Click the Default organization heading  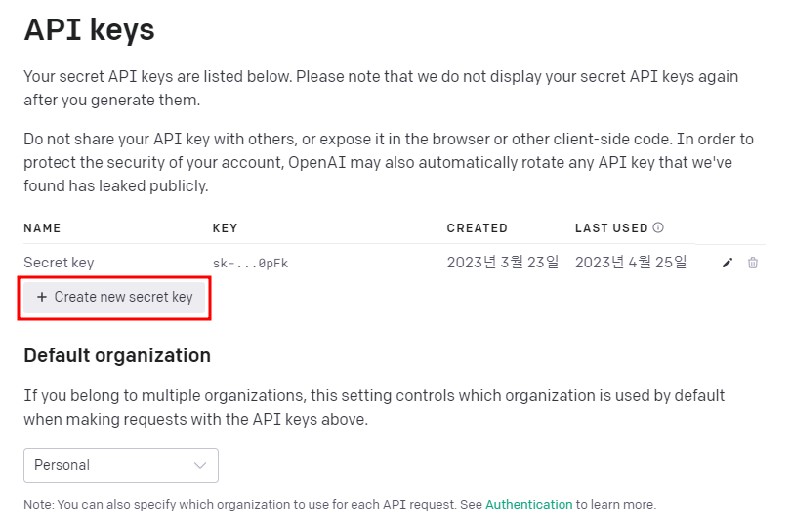tap(117, 356)
